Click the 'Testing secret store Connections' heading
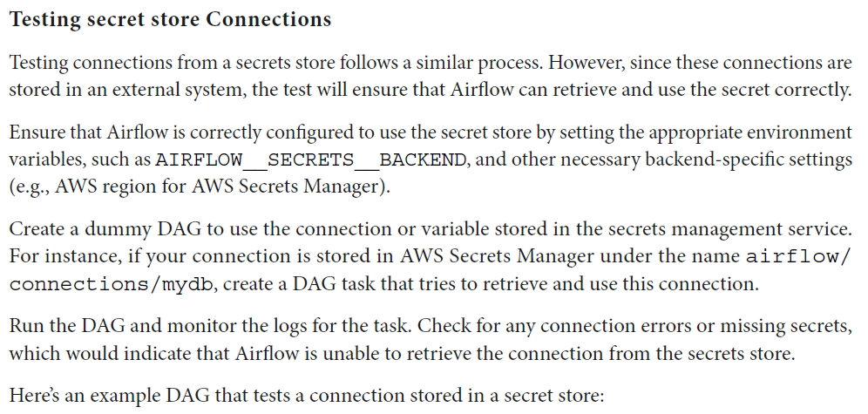868x414 pixels. click(170, 20)
